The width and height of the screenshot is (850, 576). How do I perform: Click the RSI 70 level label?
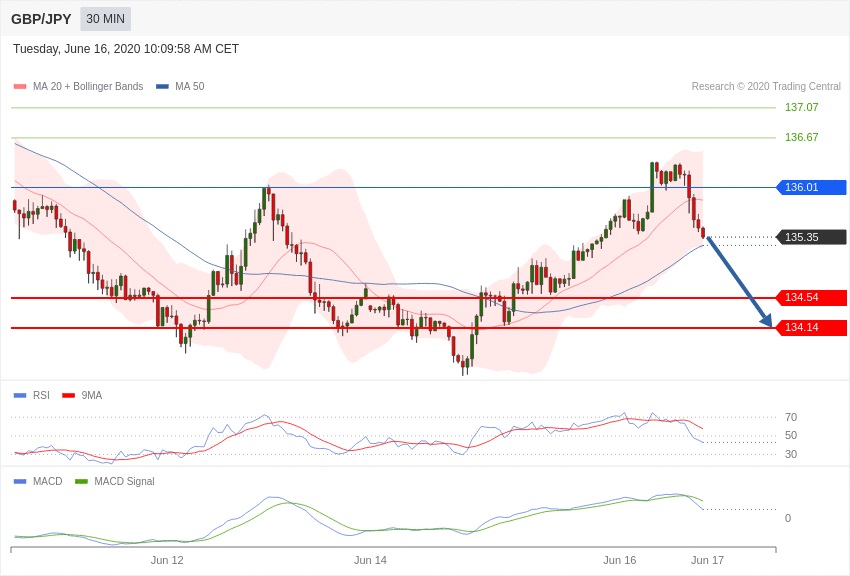(x=791, y=417)
